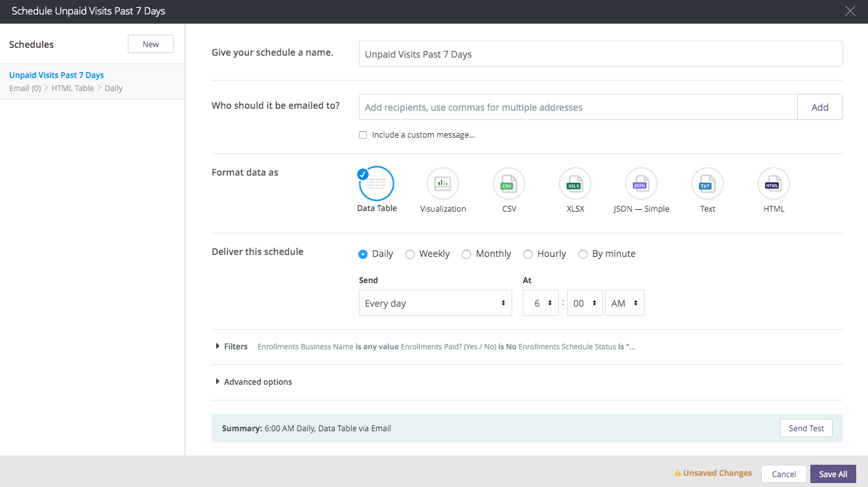Choose the Visualization format icon
This screenshot has height=487, width=868.
[x=443, y=184]
